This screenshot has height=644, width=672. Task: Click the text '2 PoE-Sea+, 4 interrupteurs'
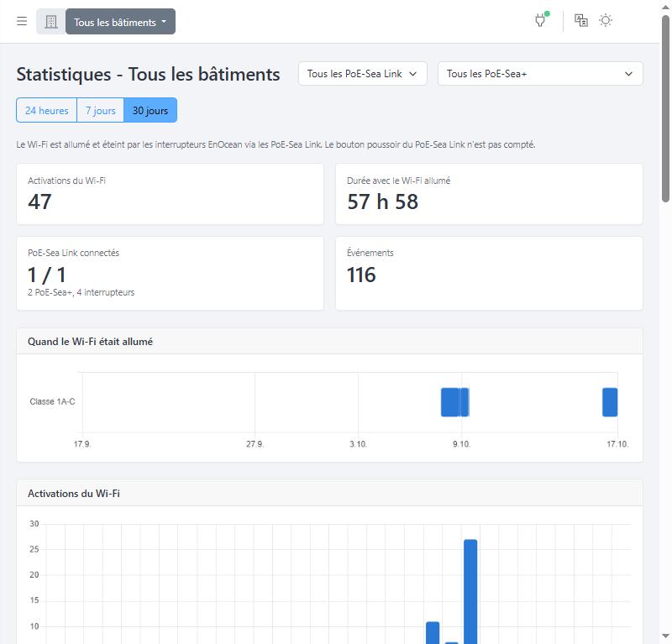tap(81, 292)
